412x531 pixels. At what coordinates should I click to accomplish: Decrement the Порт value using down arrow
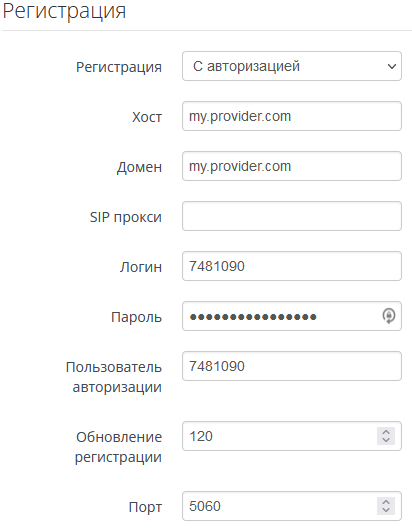[386, 510]
